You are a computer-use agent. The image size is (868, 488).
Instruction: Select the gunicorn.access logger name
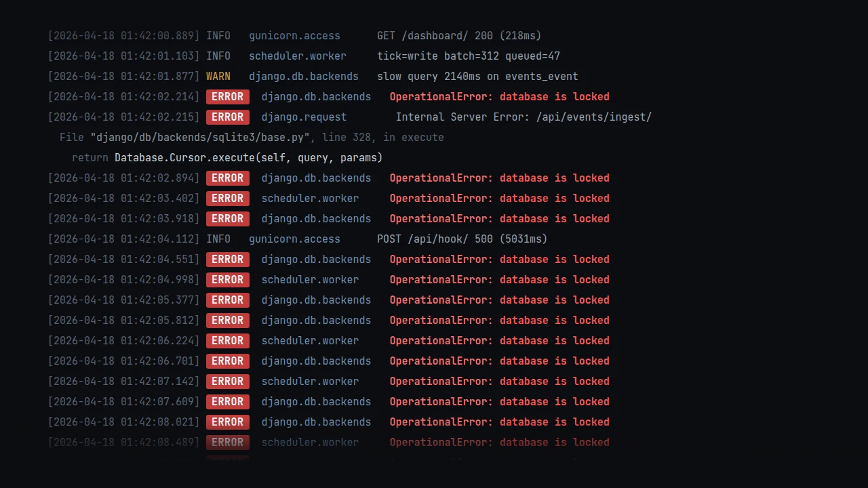click(x=294, y=35)
